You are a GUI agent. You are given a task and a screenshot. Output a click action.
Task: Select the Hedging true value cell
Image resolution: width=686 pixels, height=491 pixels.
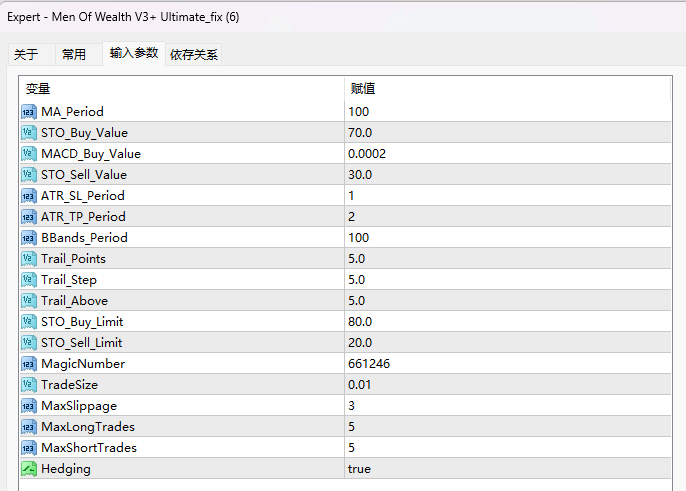click(359, 469)
